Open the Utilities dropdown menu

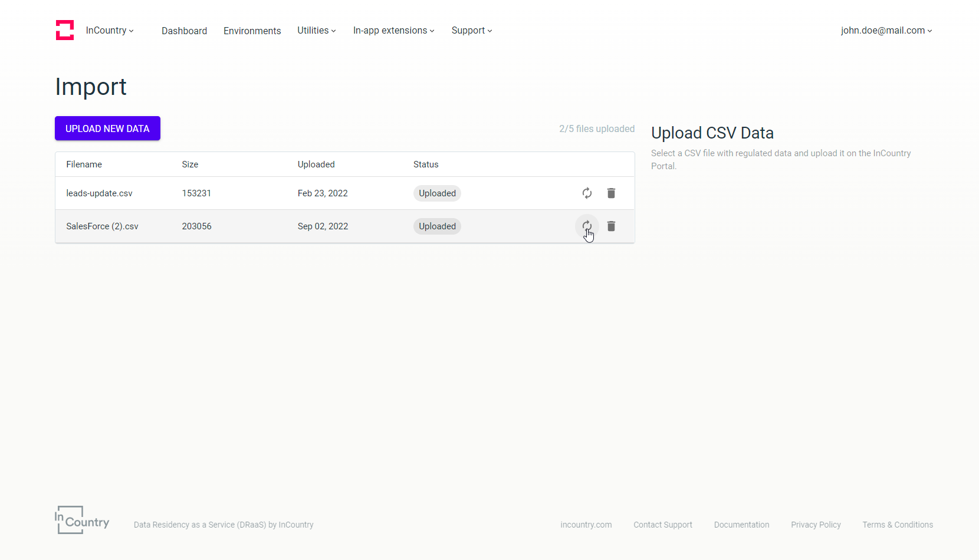point(317,31)
